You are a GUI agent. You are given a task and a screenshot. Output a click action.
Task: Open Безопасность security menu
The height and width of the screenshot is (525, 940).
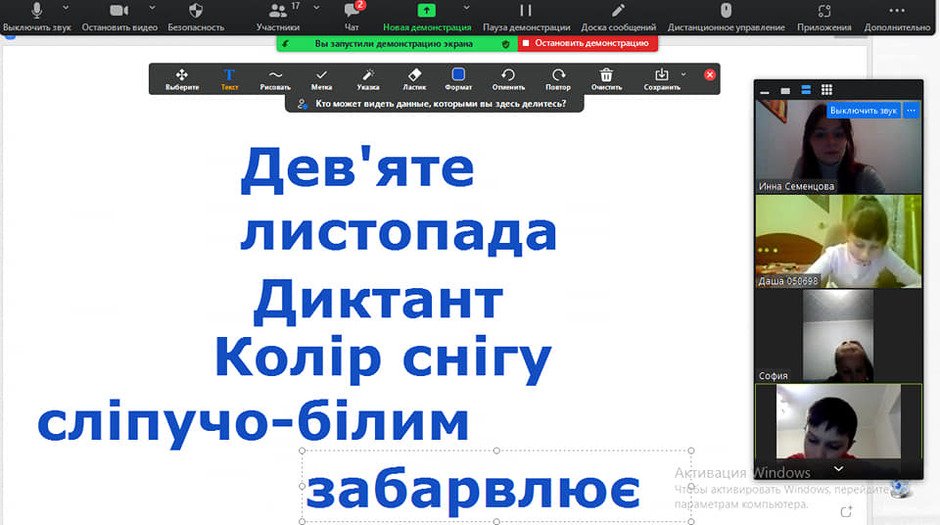pyautogui.click(x=196, y=17)
